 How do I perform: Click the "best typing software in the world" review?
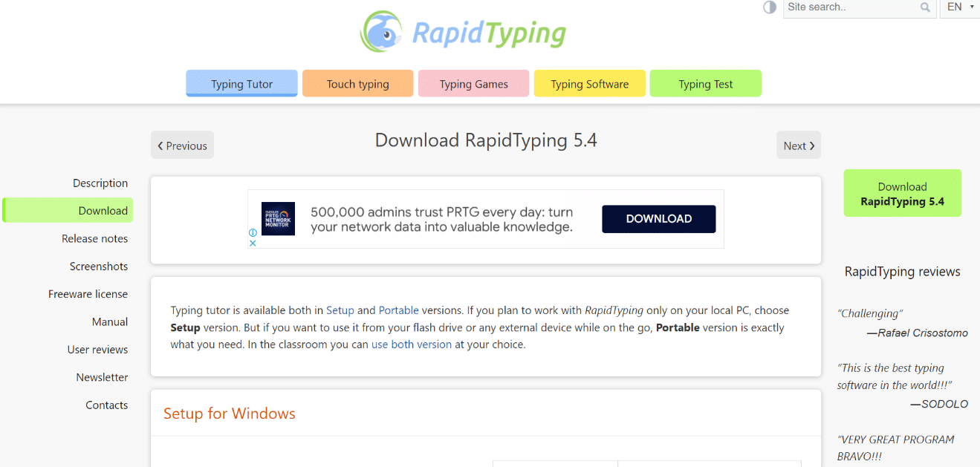tap(895, 376)
